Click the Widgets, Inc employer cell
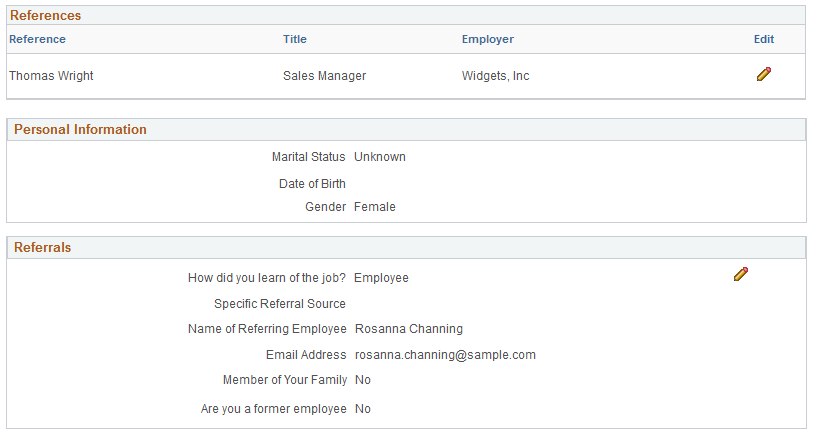This screenshot has width=813, height=435. pos(496,76)
